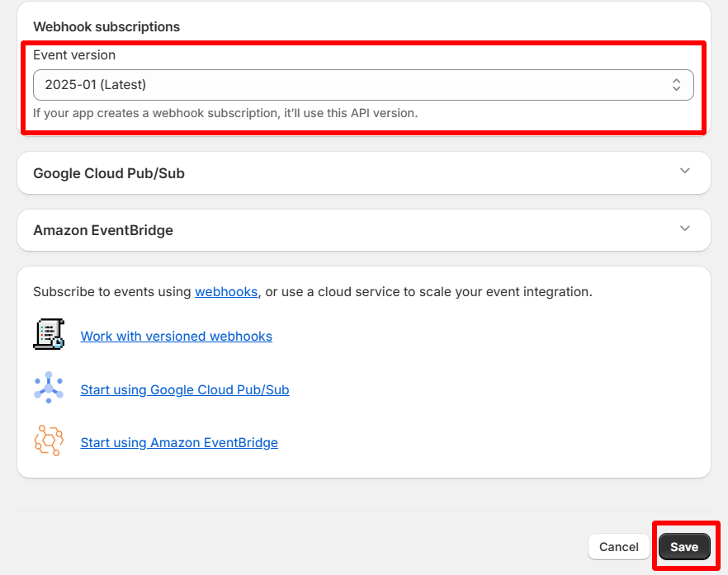728x575 pixels.
Task: Click the Google Cloud Pub/Sub section title
Action: (x=109, y=173)
